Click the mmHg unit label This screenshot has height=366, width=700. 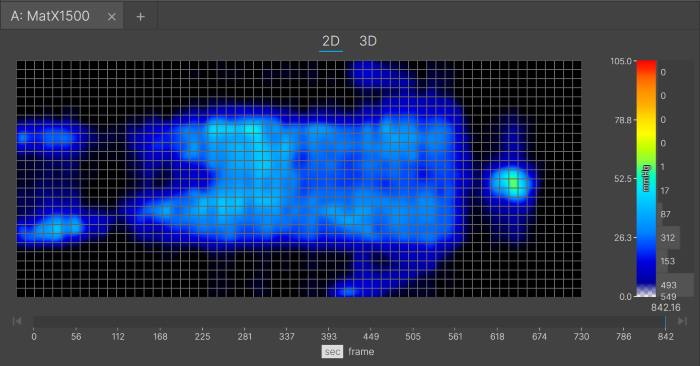point(646,179)
